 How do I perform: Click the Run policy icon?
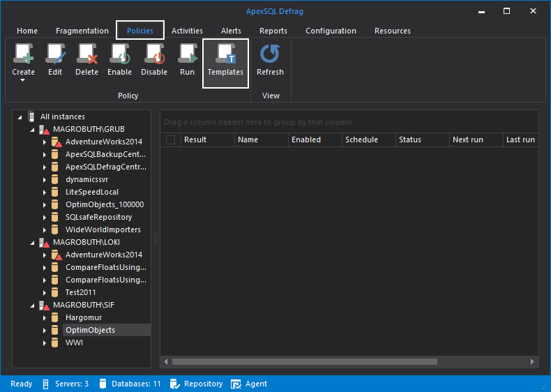click(x=188, y=54)
